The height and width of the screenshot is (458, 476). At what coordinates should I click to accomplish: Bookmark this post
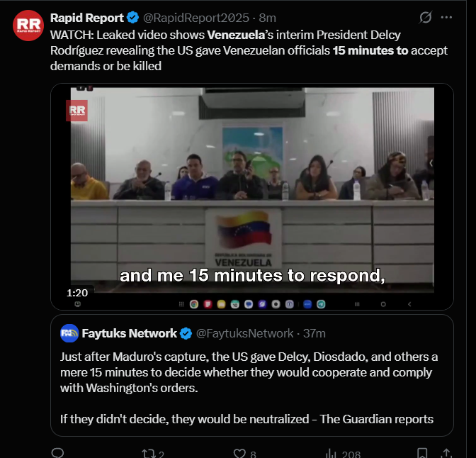click(x=422, y=453)
